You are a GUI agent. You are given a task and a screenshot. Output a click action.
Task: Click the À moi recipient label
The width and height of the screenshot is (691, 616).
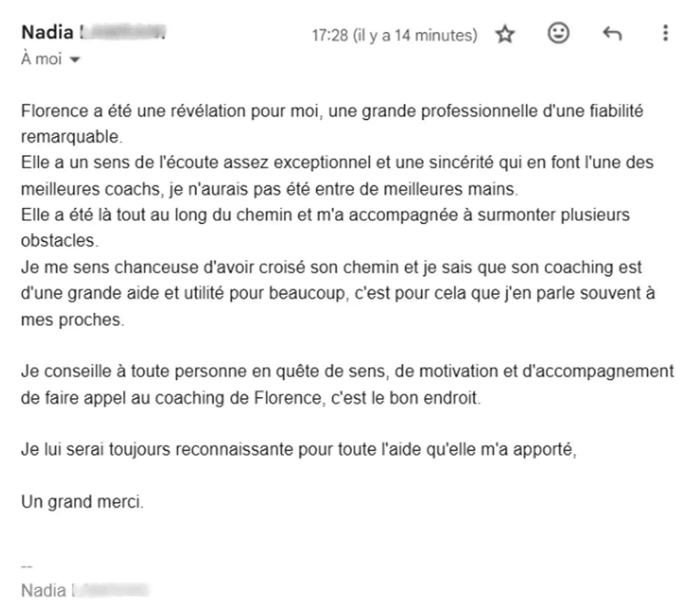coord(41,59)
